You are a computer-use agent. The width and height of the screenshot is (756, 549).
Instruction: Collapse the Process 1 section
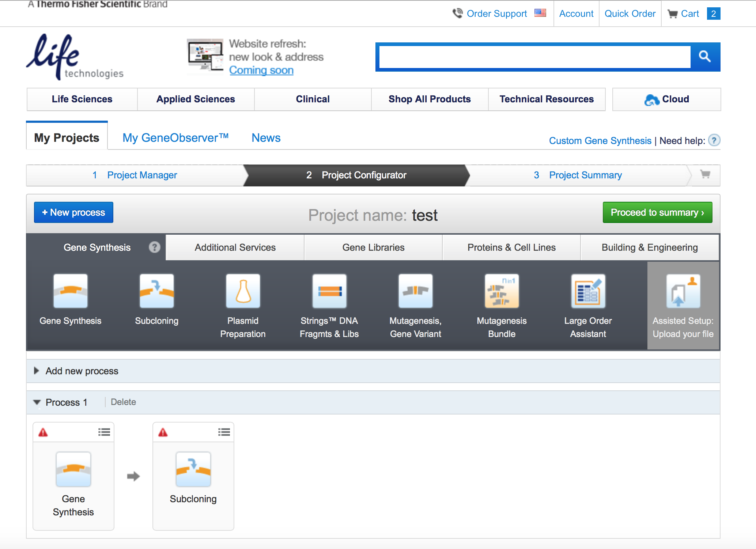click(x=37, y=402)
